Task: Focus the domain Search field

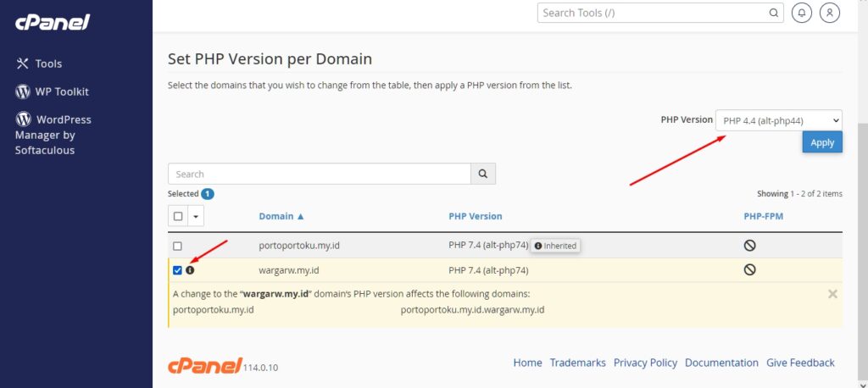Action: tap(320, 174)
